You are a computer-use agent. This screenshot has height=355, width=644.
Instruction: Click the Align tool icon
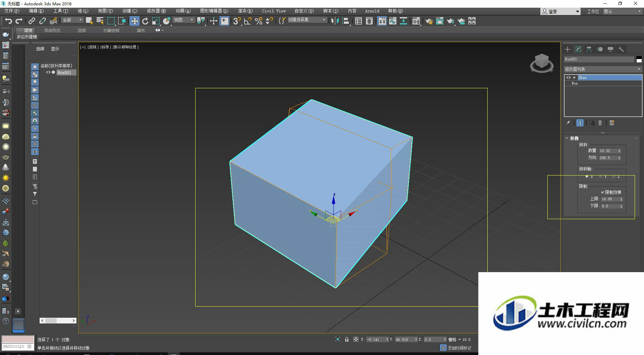pyautogui.click(x=346, y=21)
